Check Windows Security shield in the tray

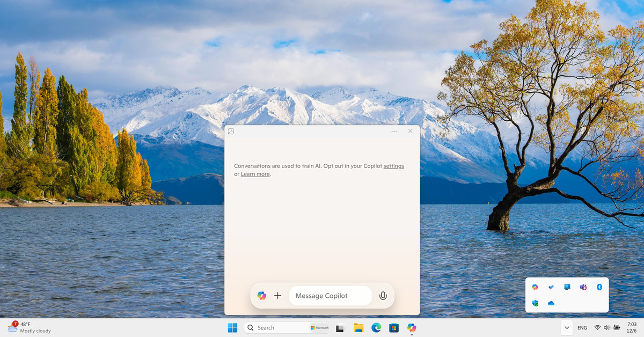[535, 303]
